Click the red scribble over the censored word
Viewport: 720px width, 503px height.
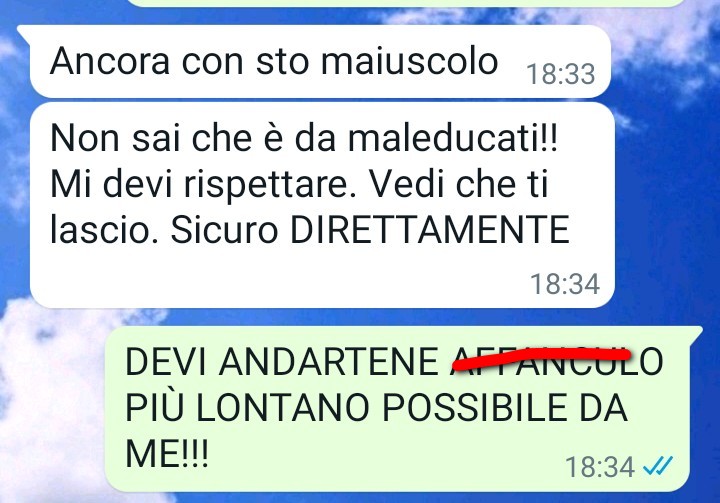coord(541,357)
